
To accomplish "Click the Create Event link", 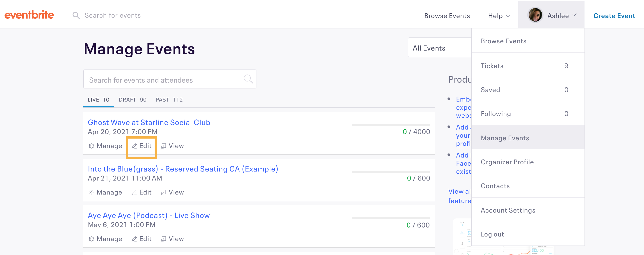I will (x=614, y=16).
